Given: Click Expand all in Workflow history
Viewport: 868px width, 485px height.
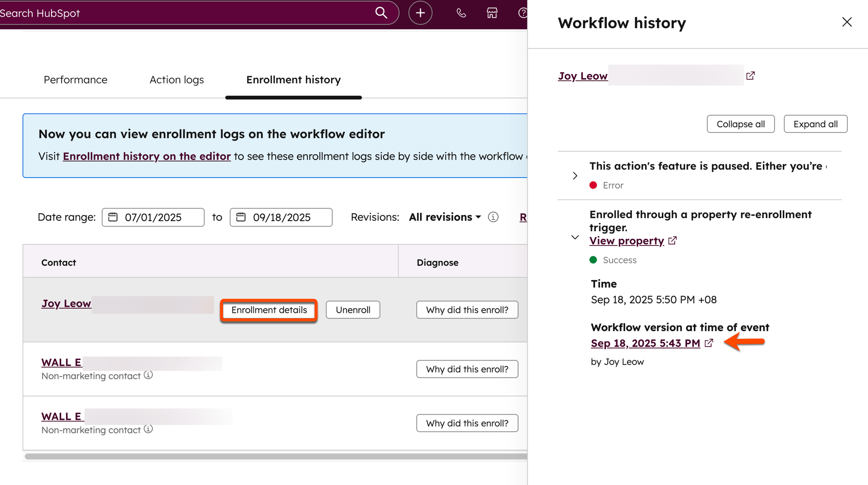Looking at the screenshot, I should point(815,124).
